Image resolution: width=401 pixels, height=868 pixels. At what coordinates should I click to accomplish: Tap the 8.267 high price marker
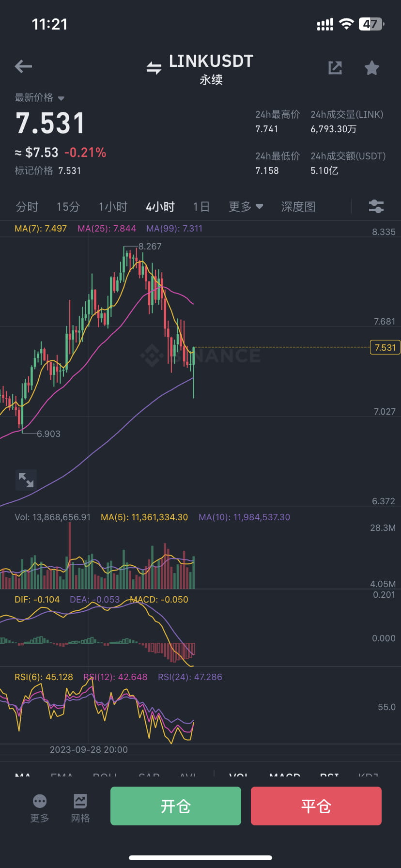pos(150,246)
